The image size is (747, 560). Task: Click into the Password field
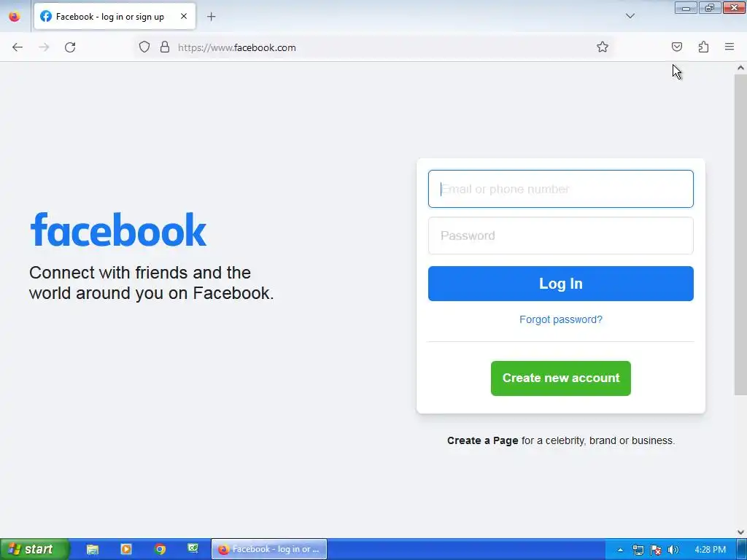561,236
